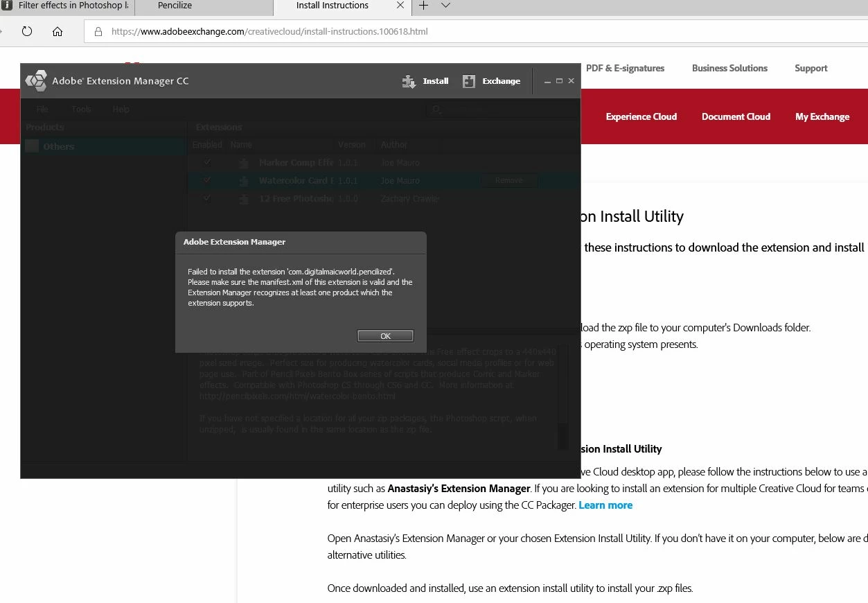Open a new browser tab with plus icon
868x603 pixels.
[423, 6]
